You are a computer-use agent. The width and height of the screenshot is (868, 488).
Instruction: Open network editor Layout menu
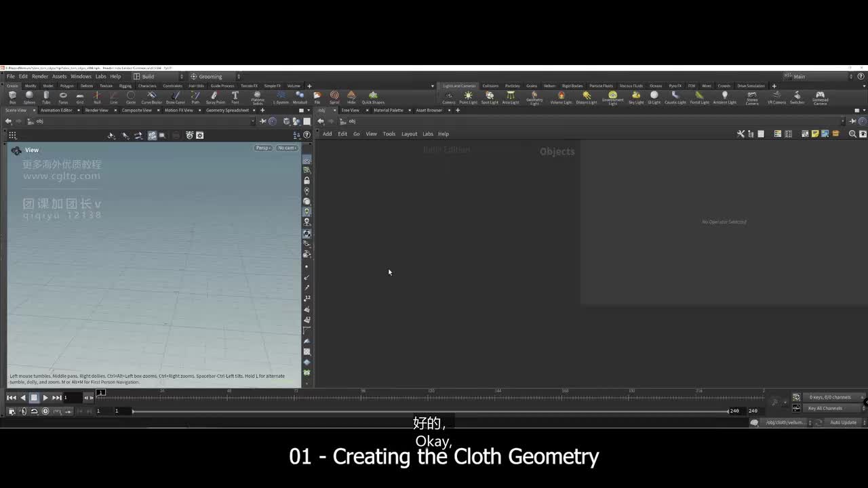[409, 134]
